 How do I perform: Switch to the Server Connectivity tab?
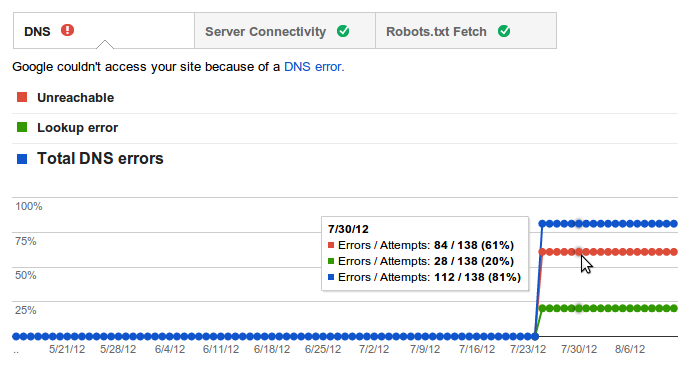coord(285,31)
